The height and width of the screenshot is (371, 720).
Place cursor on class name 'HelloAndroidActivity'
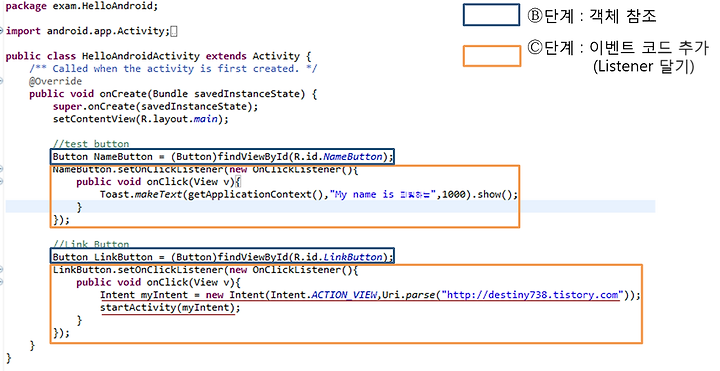tap(141, 56)
